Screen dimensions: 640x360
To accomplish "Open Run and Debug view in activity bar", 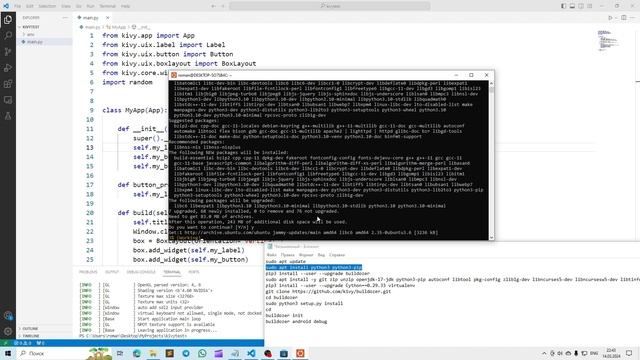I will point(8,68).
